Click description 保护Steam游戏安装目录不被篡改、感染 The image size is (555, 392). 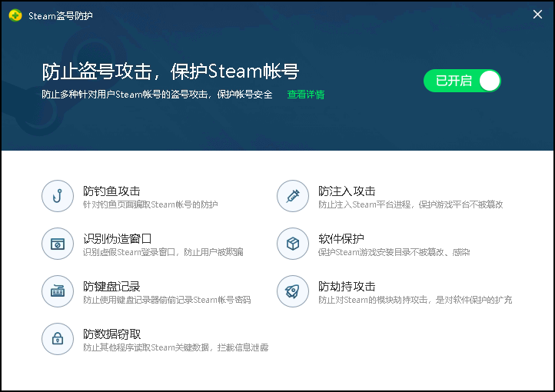[x=394, y=252]
